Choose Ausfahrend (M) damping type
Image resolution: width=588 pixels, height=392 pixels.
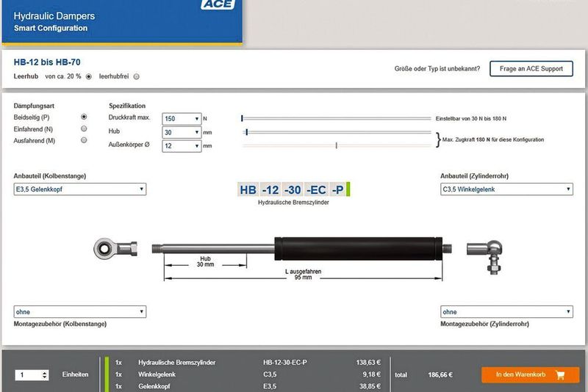(x=84, y=140)
